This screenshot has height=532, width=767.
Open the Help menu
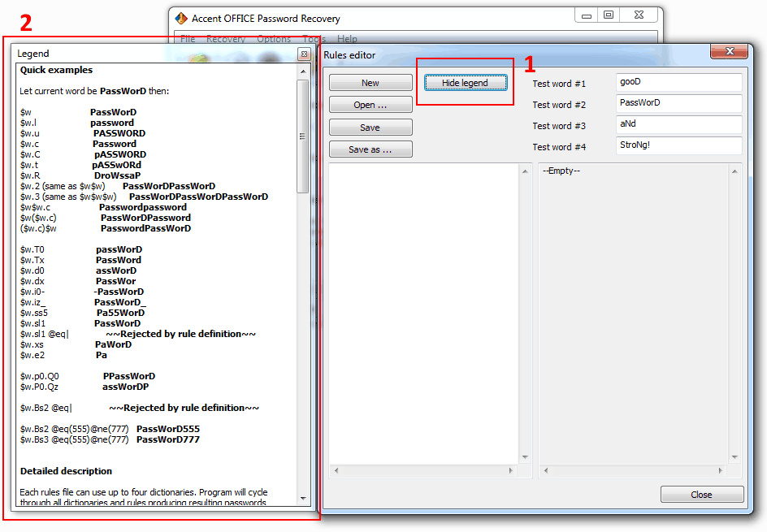pos(347,39)
